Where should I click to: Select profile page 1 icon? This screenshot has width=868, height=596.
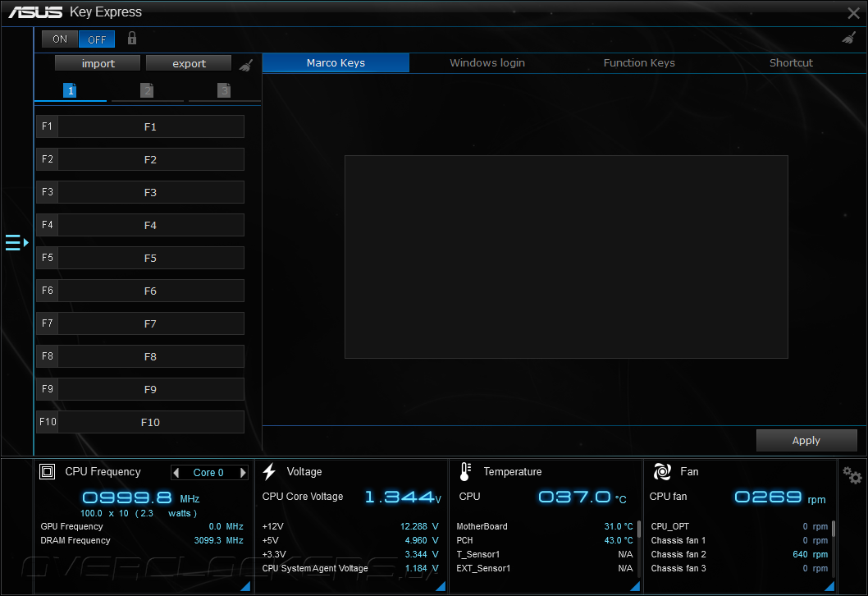pyautogui.click(x=70, y=90)
